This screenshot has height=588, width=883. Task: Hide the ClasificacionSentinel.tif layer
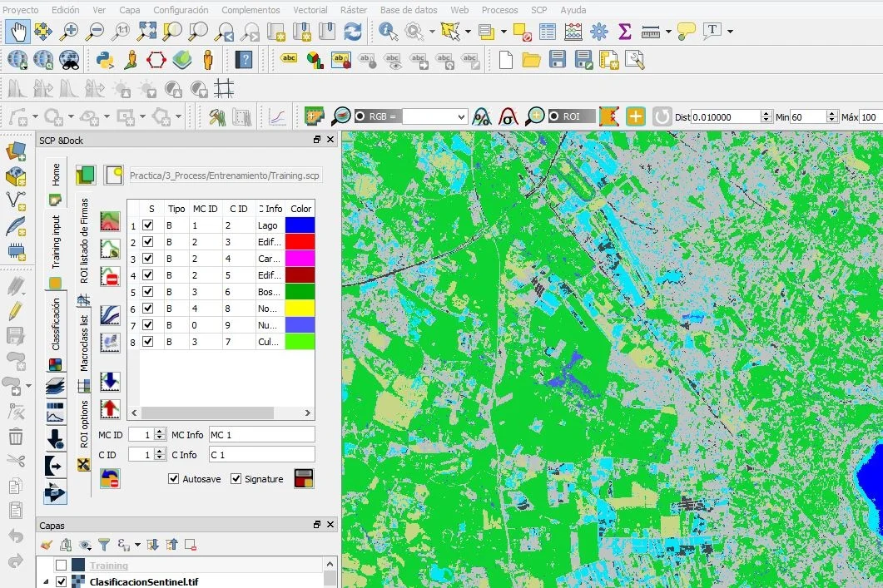(x=62, y=582)
